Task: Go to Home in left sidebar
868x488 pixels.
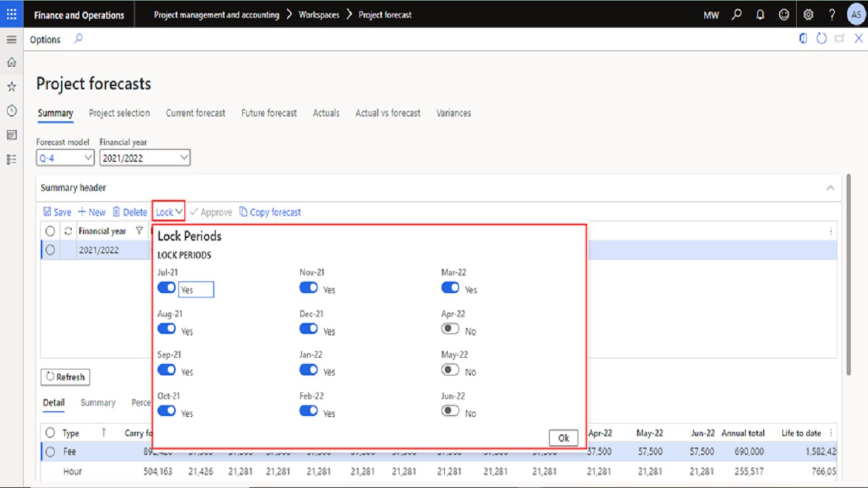Action: coord(12,62)
